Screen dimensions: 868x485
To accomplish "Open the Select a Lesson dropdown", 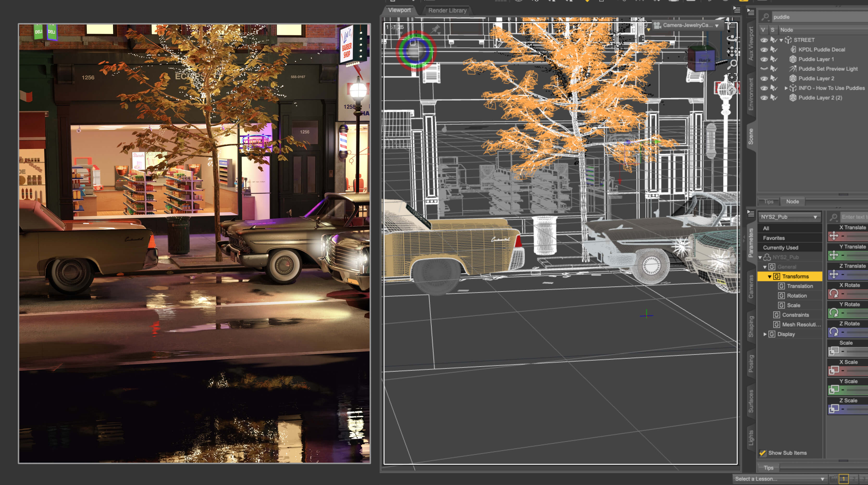I will [780, 479].
